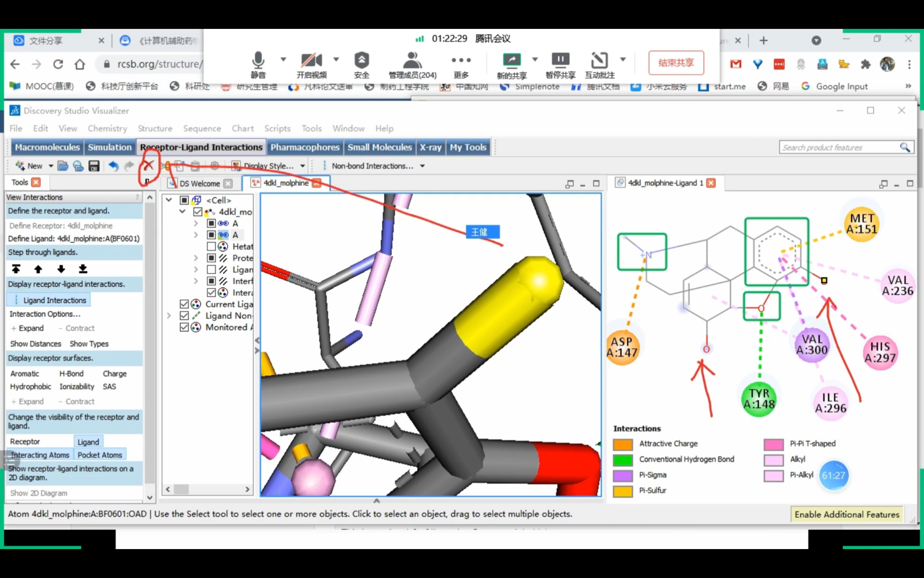Go to browser home page
The image size is (924, 578).
[80, 64]
